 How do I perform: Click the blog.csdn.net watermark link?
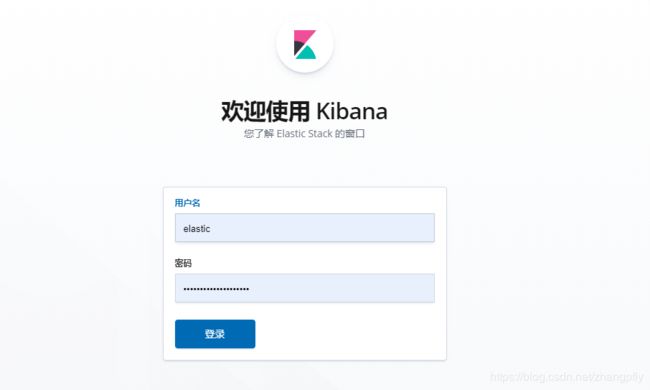(x=567, y=377)
